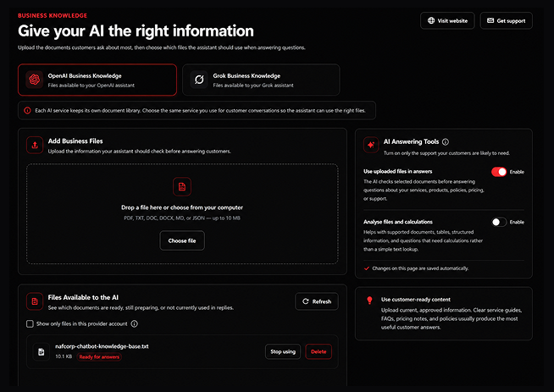Switch to the Grok Business Knowledge tab
Image resolution: width=554 pixels, height=392 pixels.
pos(261,80)
